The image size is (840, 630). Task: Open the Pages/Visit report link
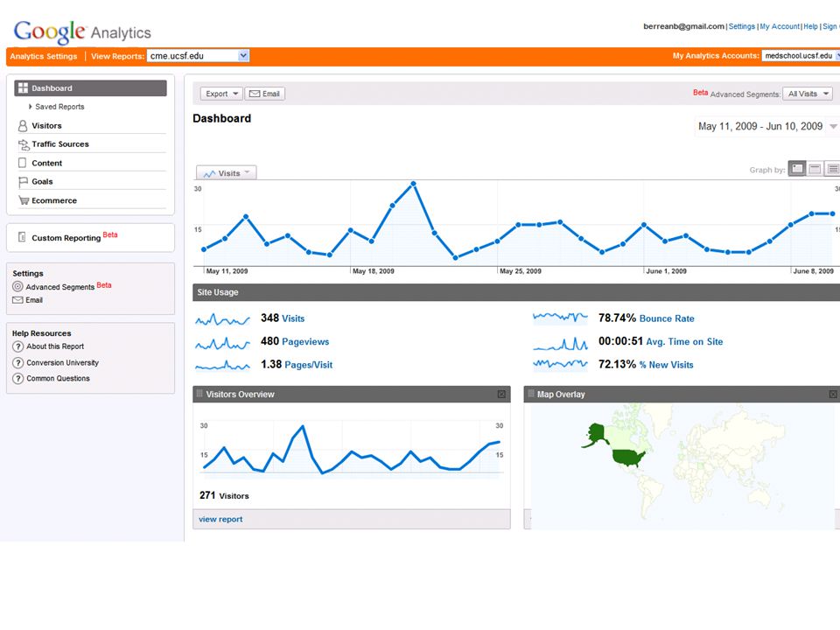coord(308,365)
